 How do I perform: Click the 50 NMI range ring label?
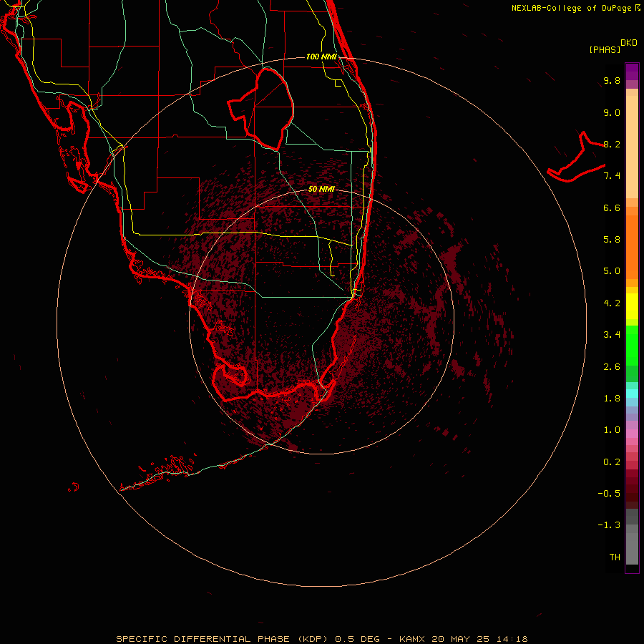321,189
